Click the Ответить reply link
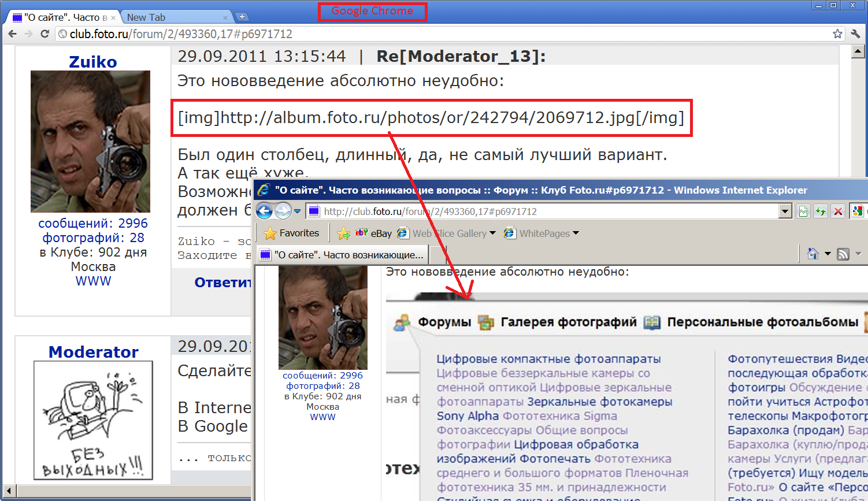868x501 pixels. click(223, 283)
